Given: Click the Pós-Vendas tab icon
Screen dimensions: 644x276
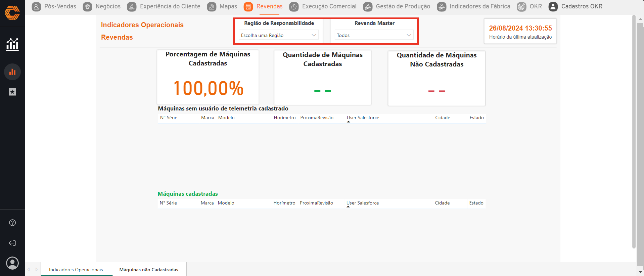Looking at the screenshot, I should tap(36, 6).
